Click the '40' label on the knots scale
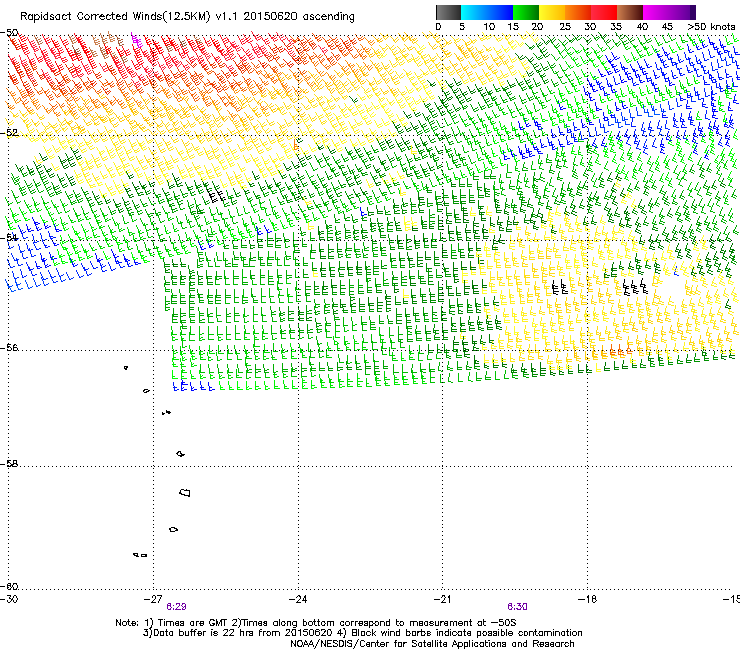This screenshot has width=740, height=650. 642,27
